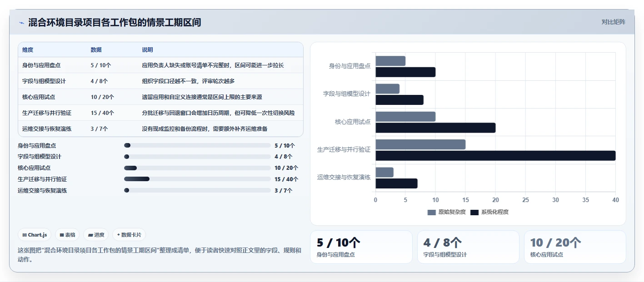This screenshot has width=644, height=282.
Task: Click the lightning icon beside the title
Action: pos(21,23)
